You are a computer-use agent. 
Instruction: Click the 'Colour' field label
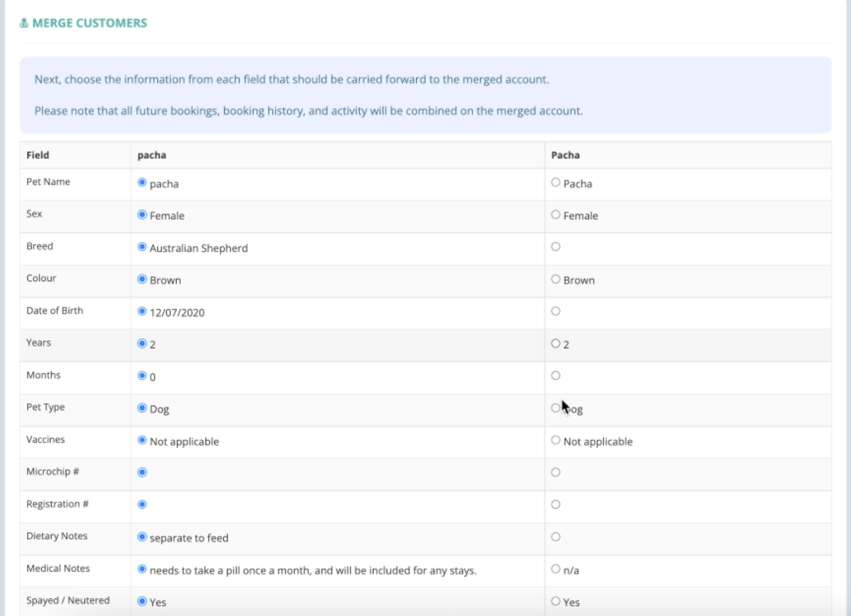41,278
